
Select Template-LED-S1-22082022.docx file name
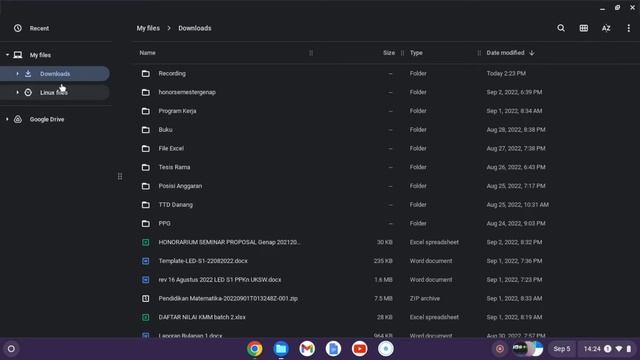[203, 261]
